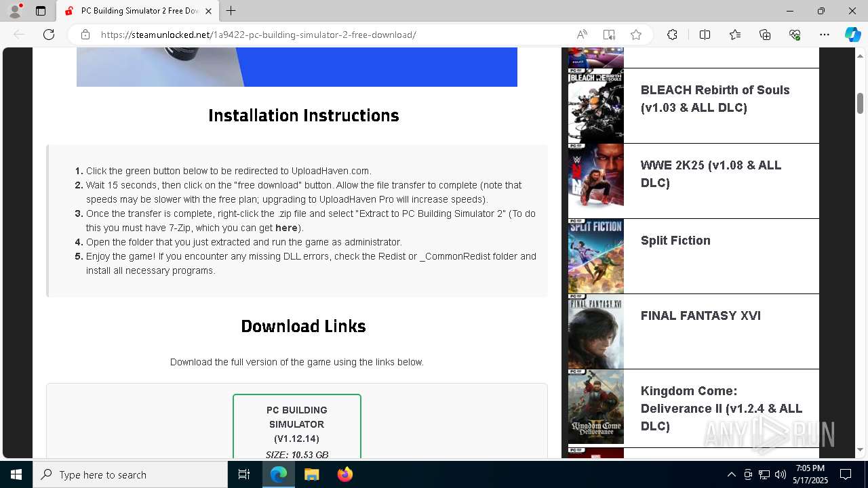Open the Extensions puzzle icon
This screenshot has width=868, height=488.
(x=672, y=35)
